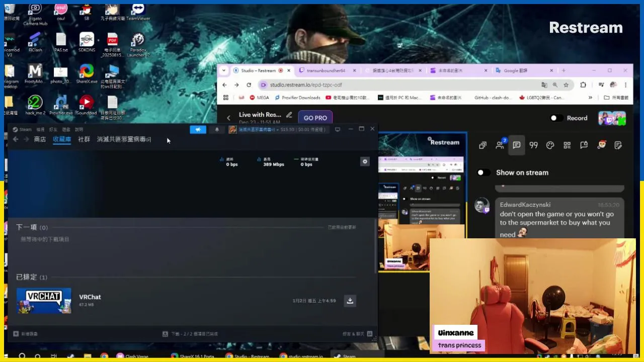Open Chrome apps grid in bookmarks bar
Viewport: 644px width, 362px height.
tap(226, 98)
